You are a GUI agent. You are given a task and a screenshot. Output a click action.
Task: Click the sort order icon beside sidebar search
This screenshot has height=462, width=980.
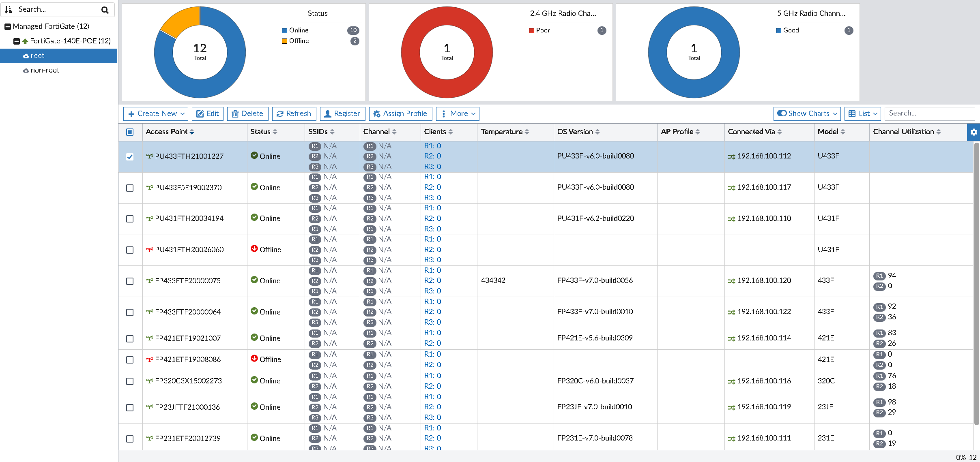(8, 9)
